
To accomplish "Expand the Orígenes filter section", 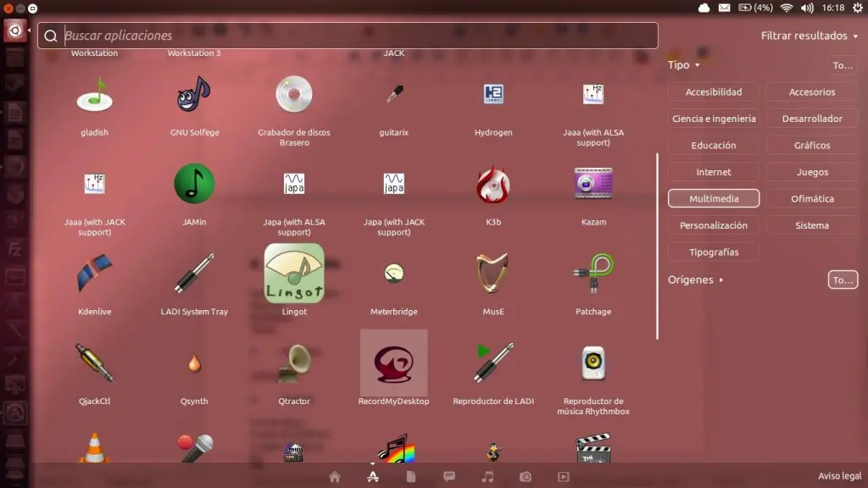I will click(x=695, y=280).
